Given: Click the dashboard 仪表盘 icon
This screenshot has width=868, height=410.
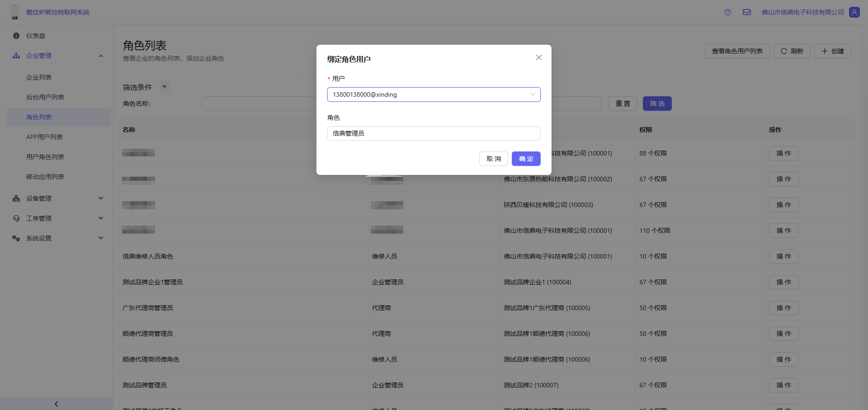Looking at the screenshot, I should 16,36.
